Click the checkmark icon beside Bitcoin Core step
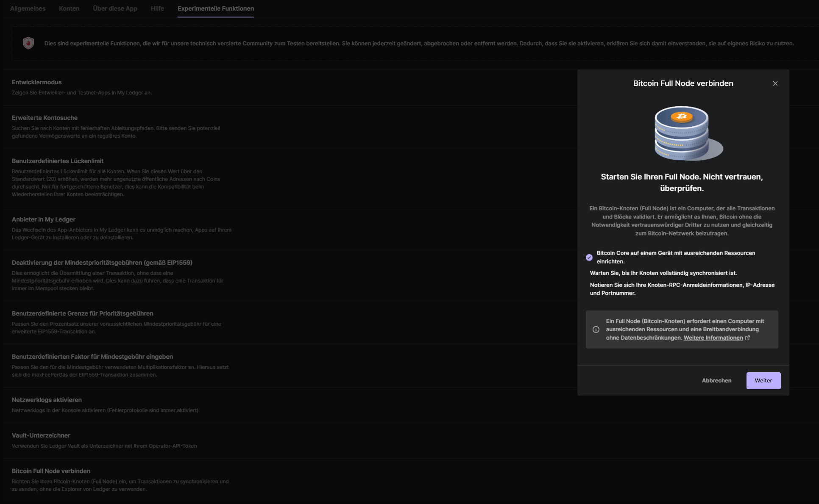The image size is (819, 504). coord(589,257)
